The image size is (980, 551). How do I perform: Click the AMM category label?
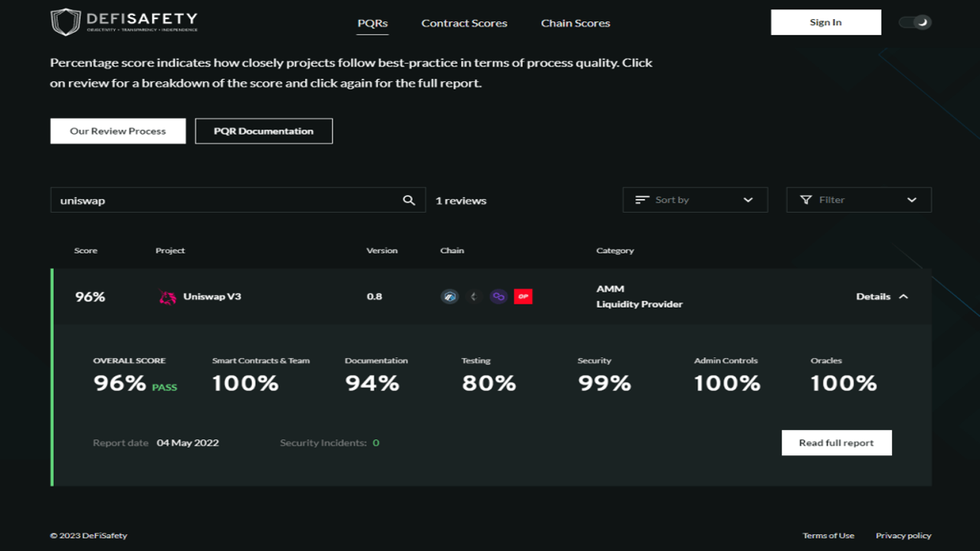click(x=610, y=289)
